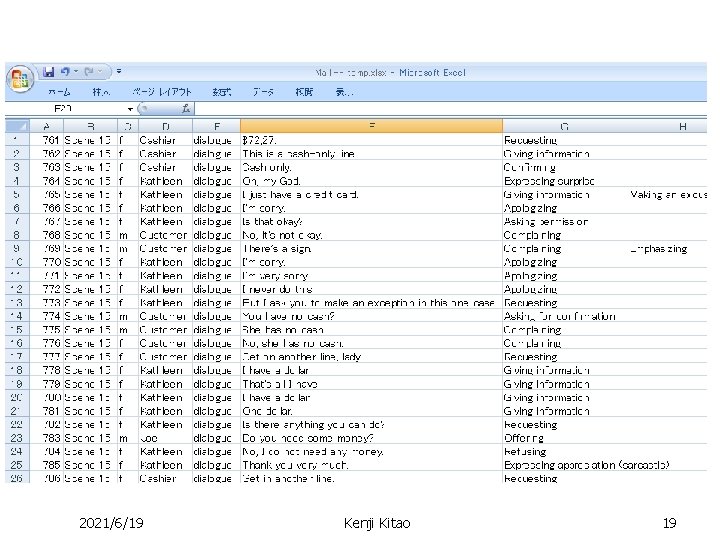Click cell "One dollar."
This screenshot has width=720, height=540.
(371, 411)
